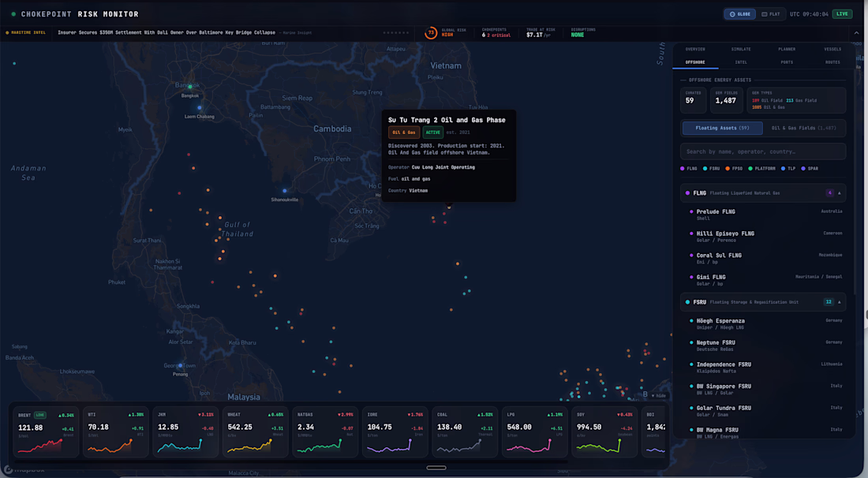
Task: Click the Maritime Intel headline ticker text
Action: (166, 32)
